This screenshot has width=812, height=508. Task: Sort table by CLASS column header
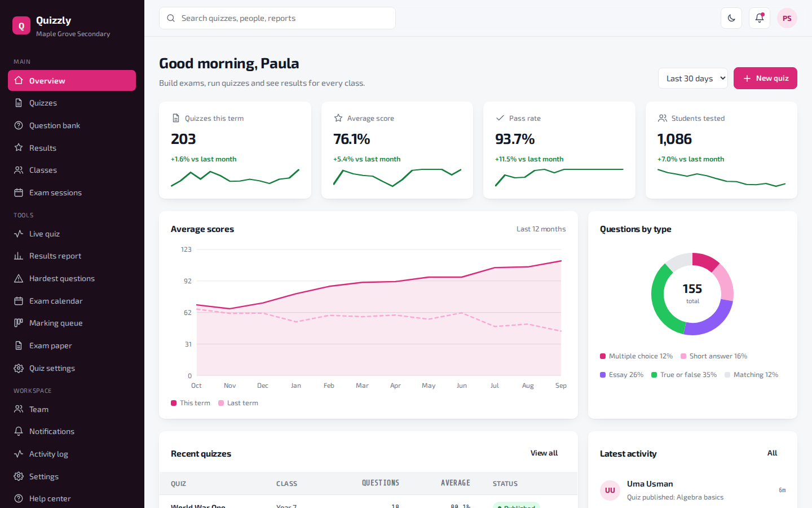tap(286, 484)
